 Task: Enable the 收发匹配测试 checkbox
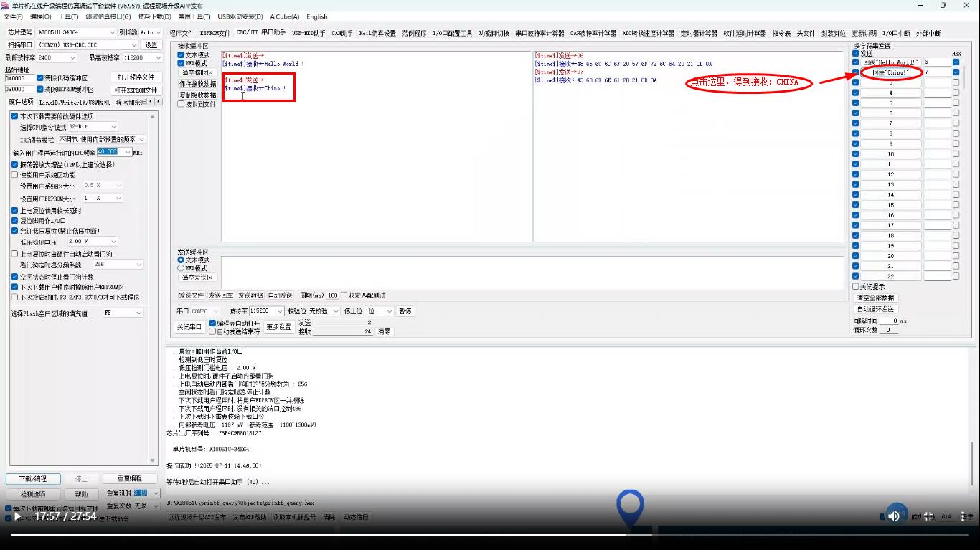(x=344, y=295)
